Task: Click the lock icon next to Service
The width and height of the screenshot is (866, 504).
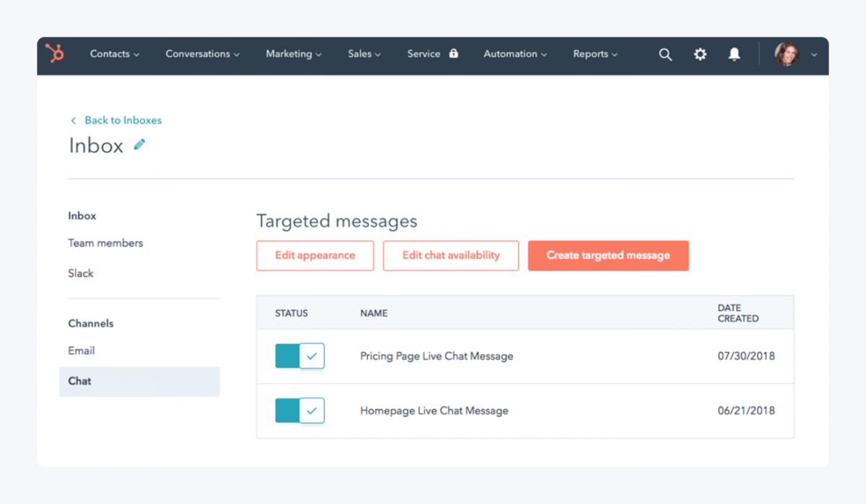Action: tap(453, 53)
